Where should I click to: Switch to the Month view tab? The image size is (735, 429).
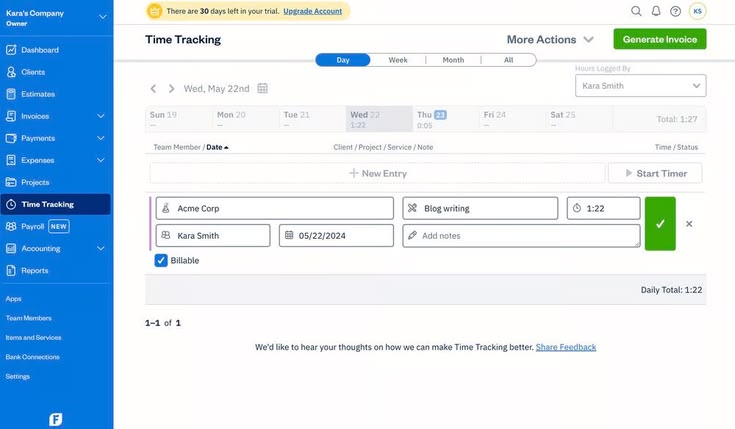pyautogui.click(x=453, y=60)
